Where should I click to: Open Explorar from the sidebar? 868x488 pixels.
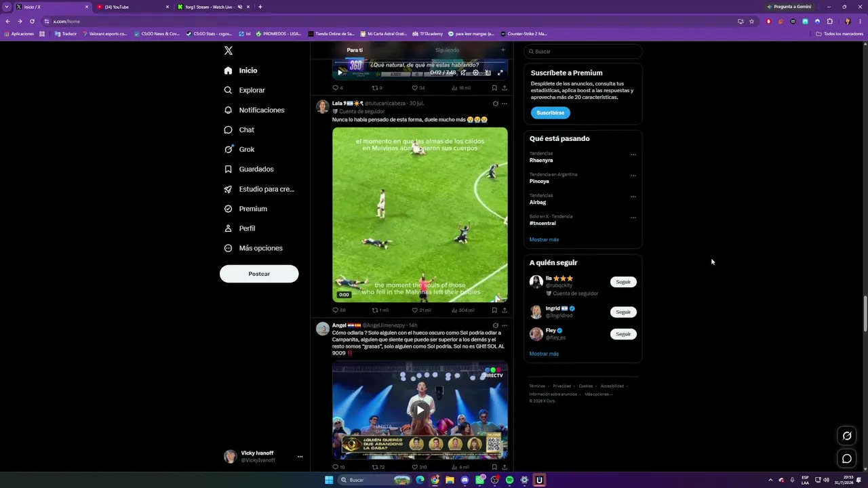[x=245, y=90]
